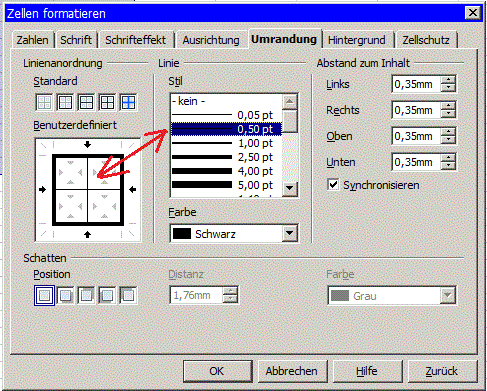The width and height of the screenshot is (487, 391).
Task: Click the Unten spacing input field
Action: click(416, 162)
